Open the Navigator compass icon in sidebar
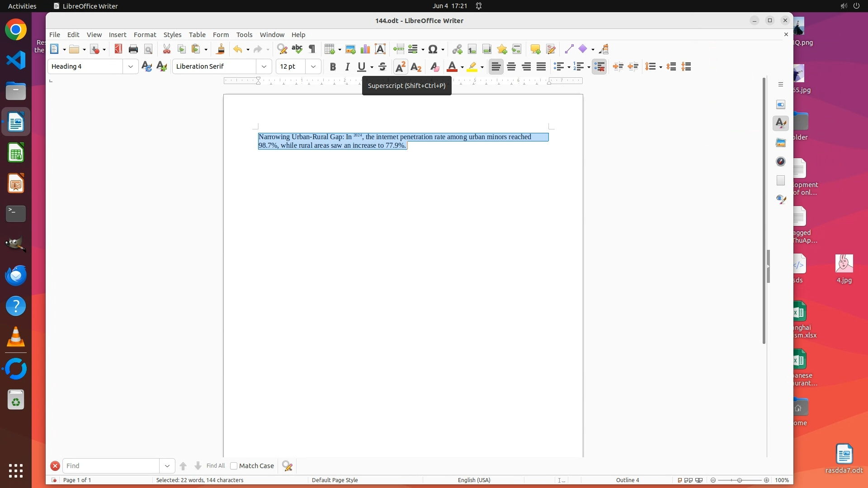868x488 pixels. click(781, 161)
